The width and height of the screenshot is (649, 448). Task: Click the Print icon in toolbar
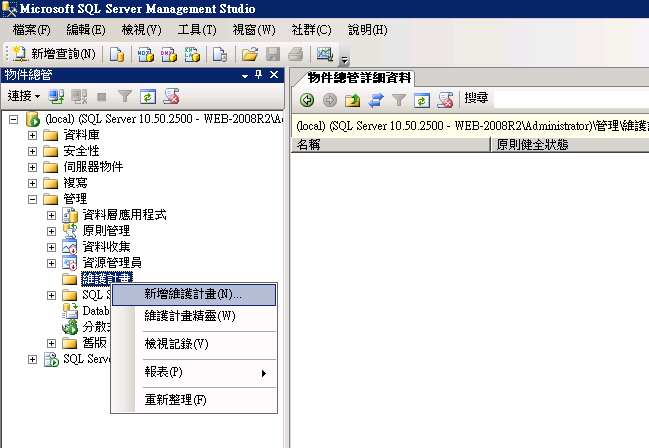click(x=296, y=54)
